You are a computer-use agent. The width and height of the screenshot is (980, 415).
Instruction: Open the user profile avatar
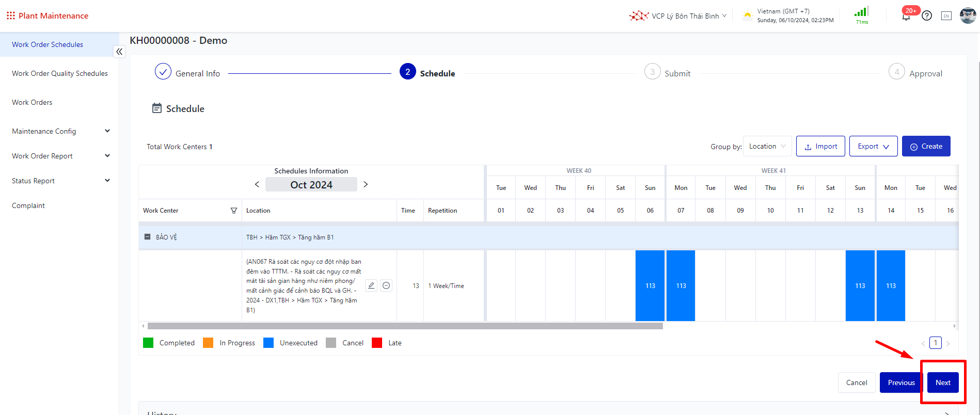[968, 15]
